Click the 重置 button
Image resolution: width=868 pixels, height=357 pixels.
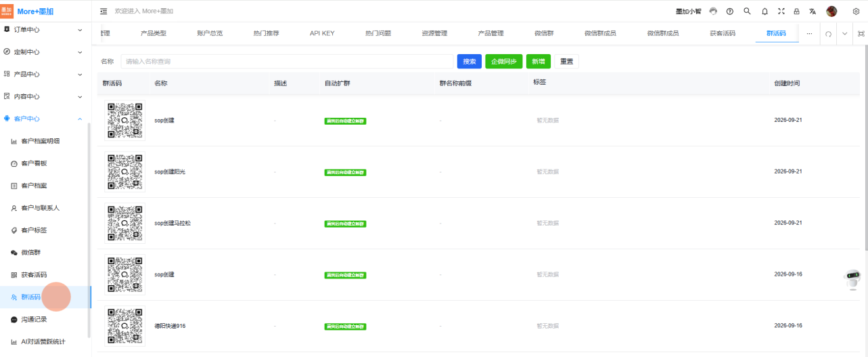tap(566, 62)
